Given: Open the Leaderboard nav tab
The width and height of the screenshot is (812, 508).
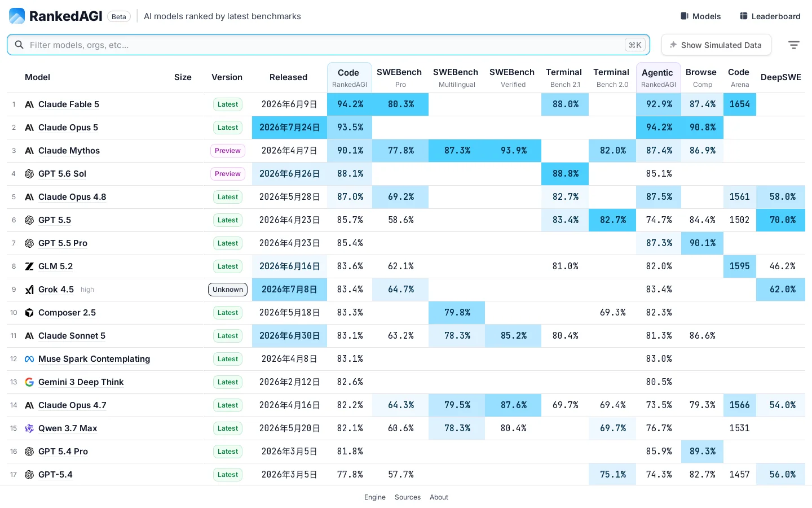Looking at the screenshot, I should tap(770, 16).
